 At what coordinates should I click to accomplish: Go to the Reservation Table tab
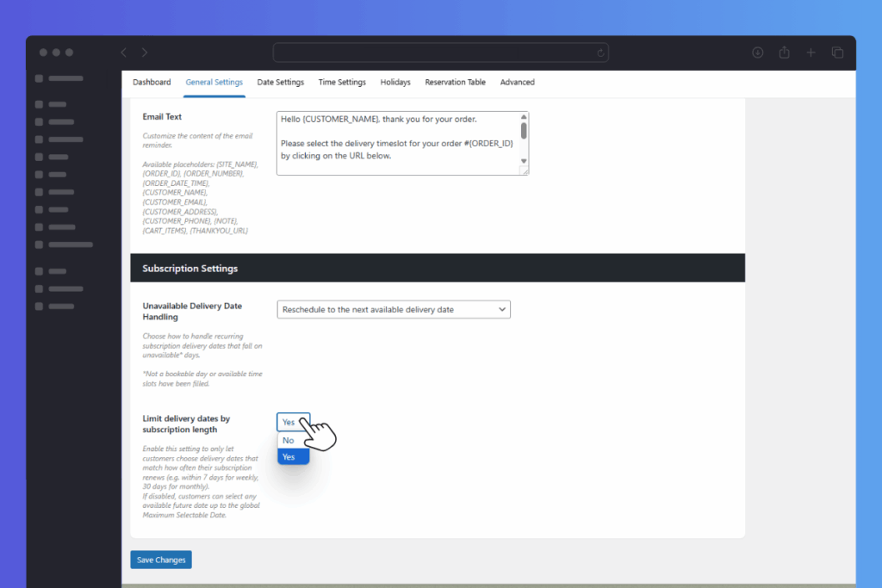455,82
